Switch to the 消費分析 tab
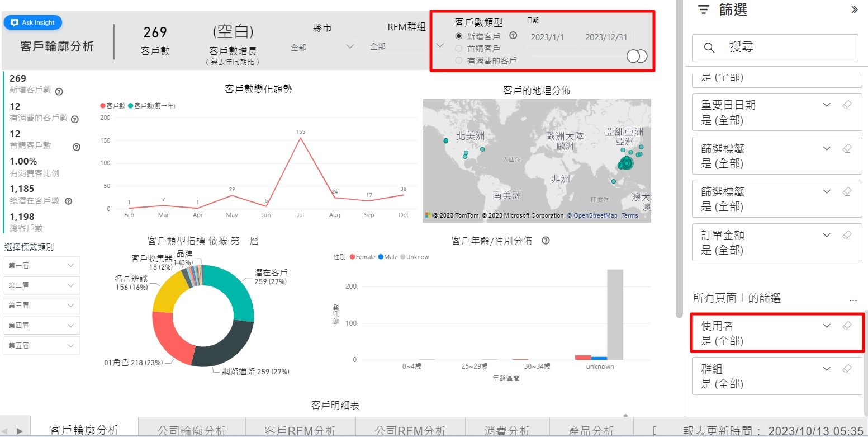Screen dimensions: 868x437 click(x=506, y=430)
